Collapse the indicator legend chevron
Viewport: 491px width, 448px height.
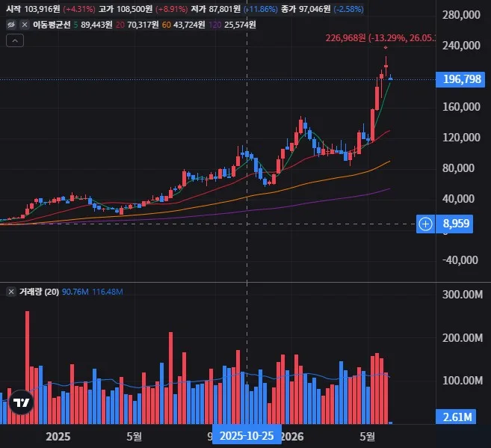[x=15, y=40]
